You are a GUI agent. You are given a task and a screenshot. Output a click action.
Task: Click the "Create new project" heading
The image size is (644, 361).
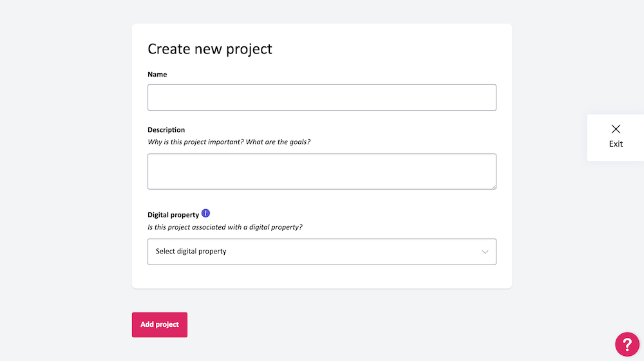210,49
